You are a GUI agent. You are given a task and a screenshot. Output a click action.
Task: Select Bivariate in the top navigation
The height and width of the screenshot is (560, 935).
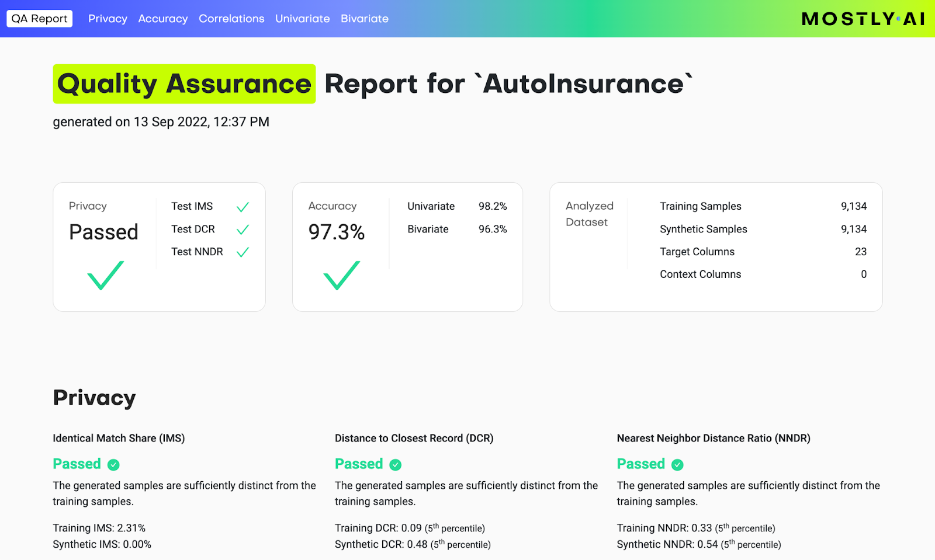tap(365, 19)
